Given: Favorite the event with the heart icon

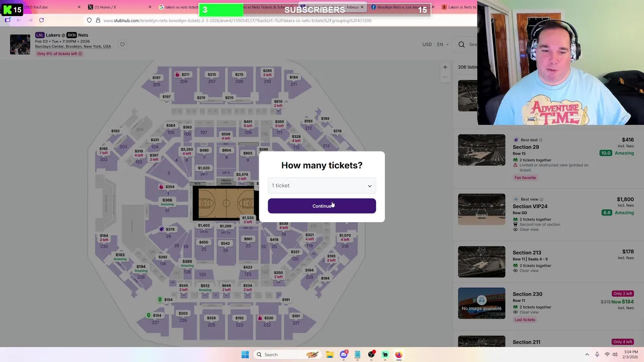Looking at the screenshot, I should tap(122, 44).
